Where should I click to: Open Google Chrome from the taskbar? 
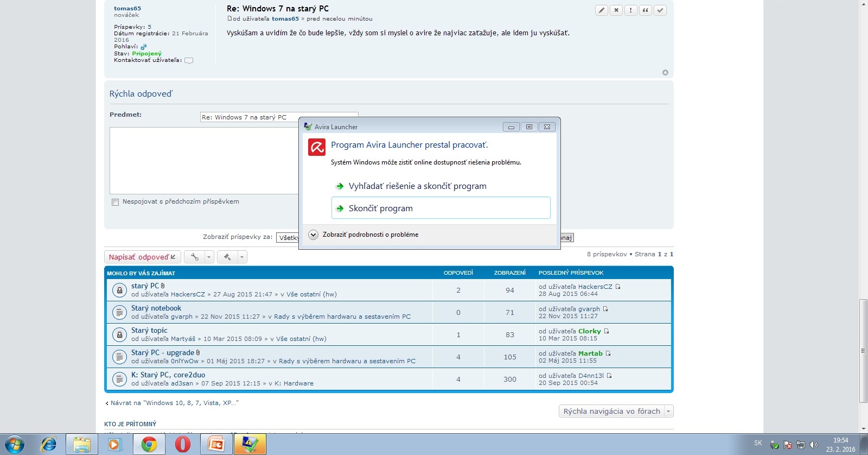(149, 445)
